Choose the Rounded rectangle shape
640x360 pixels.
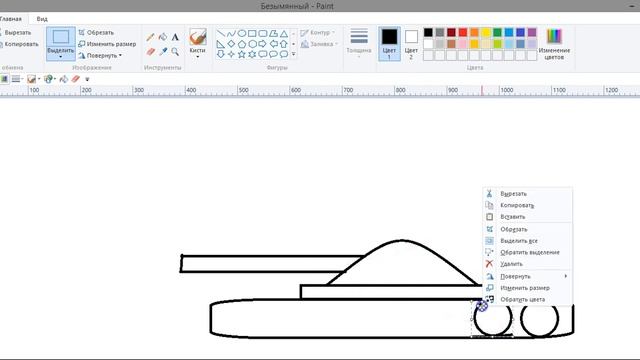(x=263, y=33)
